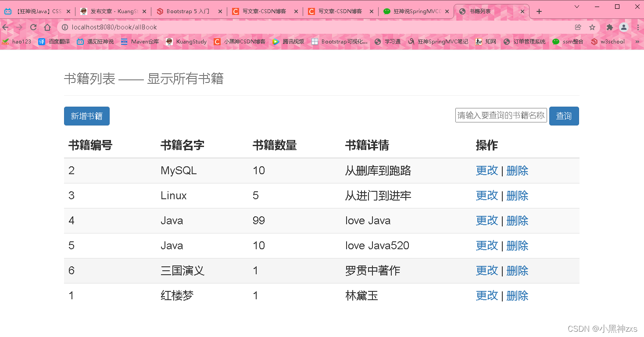Click the 书籍详情 column header
644x337 pixels.
click(x=367, y=145)
